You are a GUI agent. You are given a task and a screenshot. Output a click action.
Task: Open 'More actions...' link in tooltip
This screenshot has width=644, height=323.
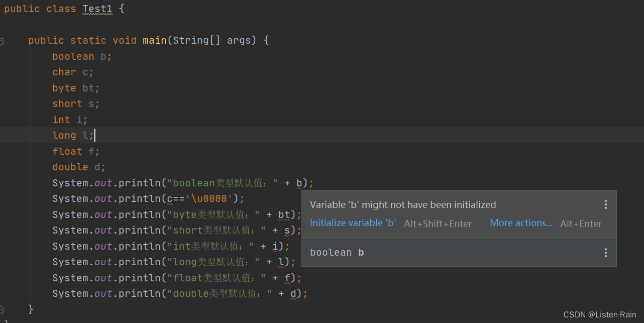coord(521,223)
